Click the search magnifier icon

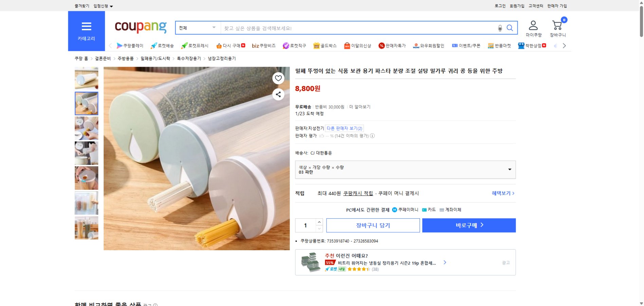tap(510, 28)
